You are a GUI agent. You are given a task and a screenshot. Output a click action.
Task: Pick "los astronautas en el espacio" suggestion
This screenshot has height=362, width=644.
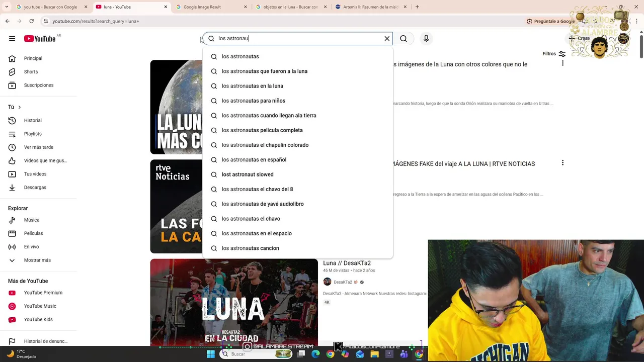point(297,233)
